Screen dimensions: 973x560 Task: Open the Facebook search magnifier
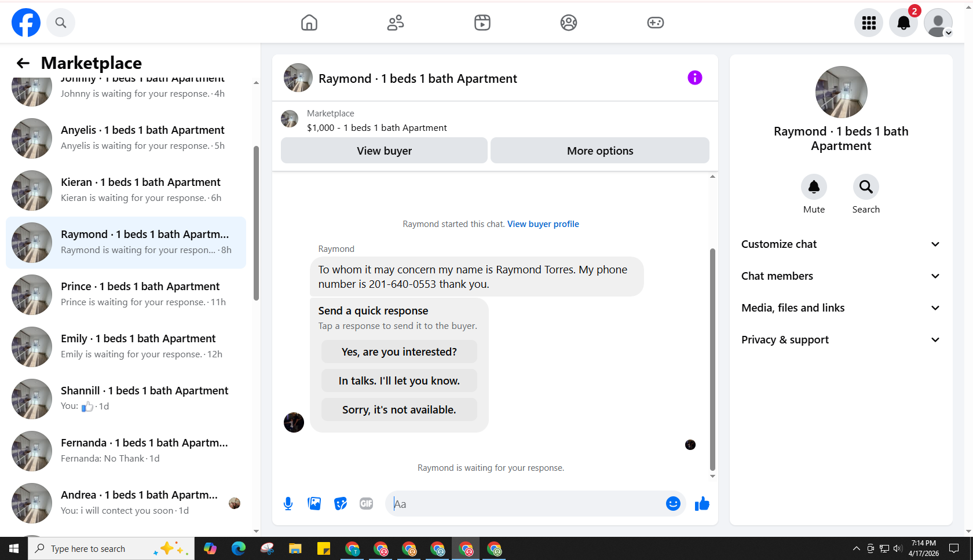[x=61, y=23]
